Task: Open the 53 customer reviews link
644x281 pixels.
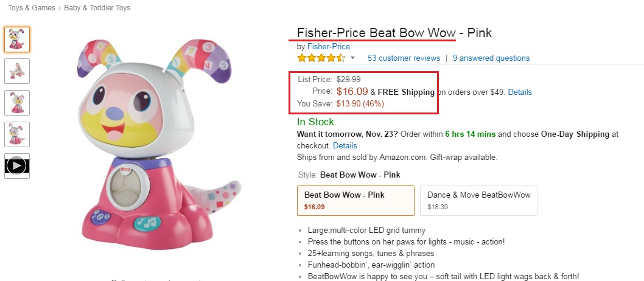Action: coord(404,58)
